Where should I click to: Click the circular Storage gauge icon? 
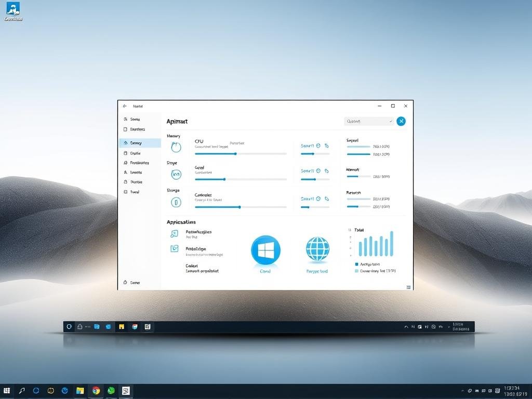point(176,202)
